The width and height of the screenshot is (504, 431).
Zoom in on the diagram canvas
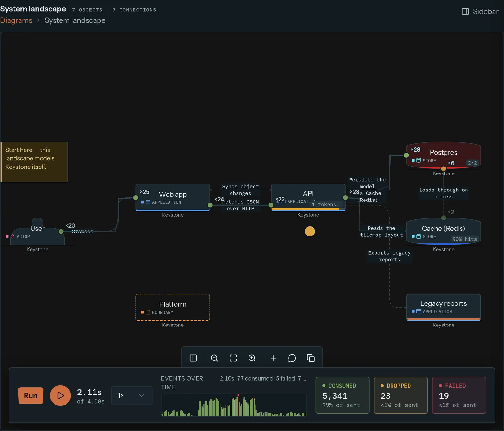[x=252, y=358]
